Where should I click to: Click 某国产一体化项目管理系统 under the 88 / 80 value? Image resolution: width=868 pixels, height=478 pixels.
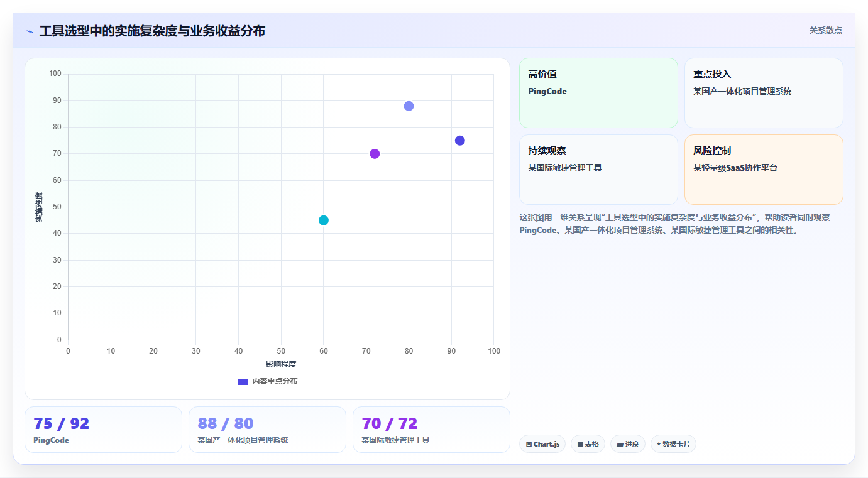tap(243, 440)
